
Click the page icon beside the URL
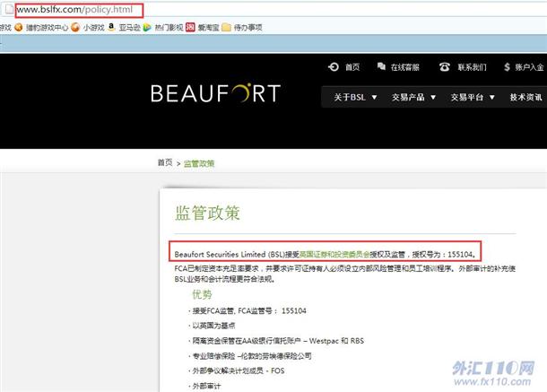point(10,10)
